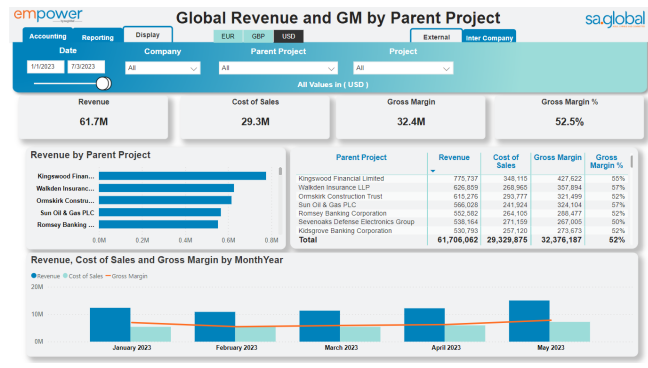Select the Sun Oil & Gas PLC bar
648x368 pixels.
pyautogui.click(x=160, y=212)
